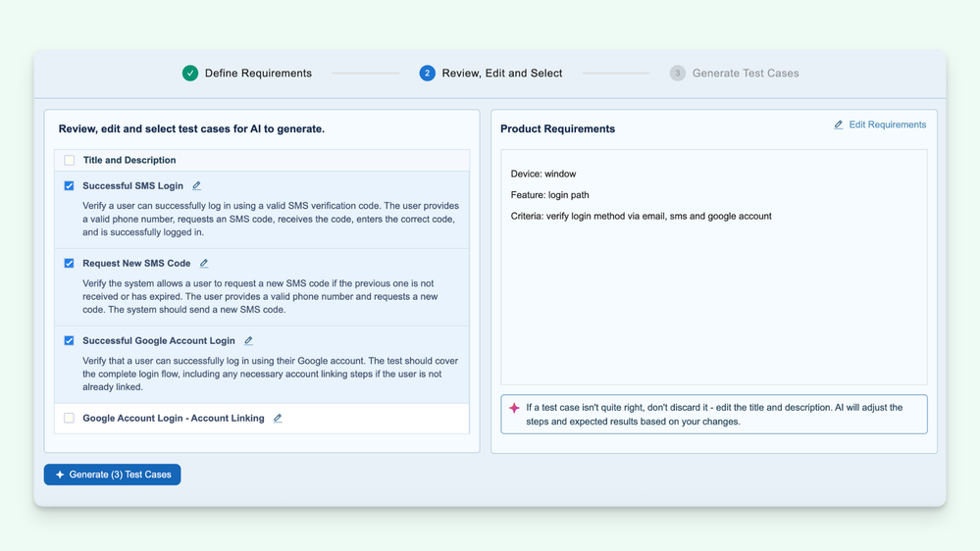
Task: Deselect Successful Google Account Login checkbox
Action: pos(69,340)
